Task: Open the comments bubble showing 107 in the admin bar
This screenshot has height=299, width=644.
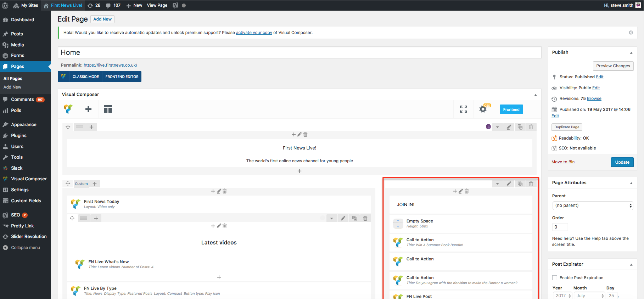Action: (113, 5)
